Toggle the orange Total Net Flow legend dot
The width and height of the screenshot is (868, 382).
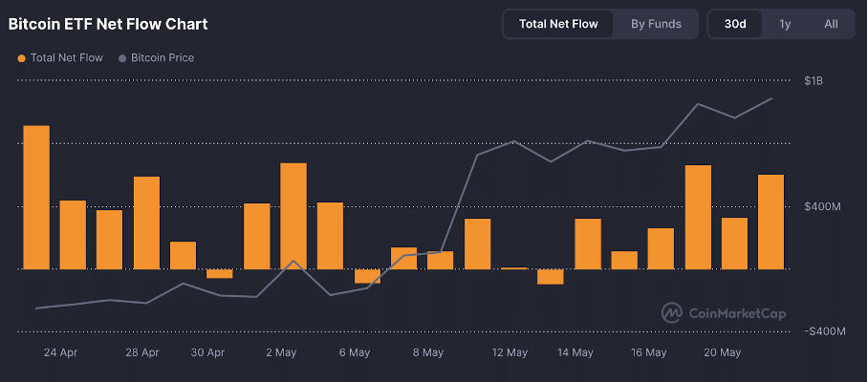click(21, 58)
